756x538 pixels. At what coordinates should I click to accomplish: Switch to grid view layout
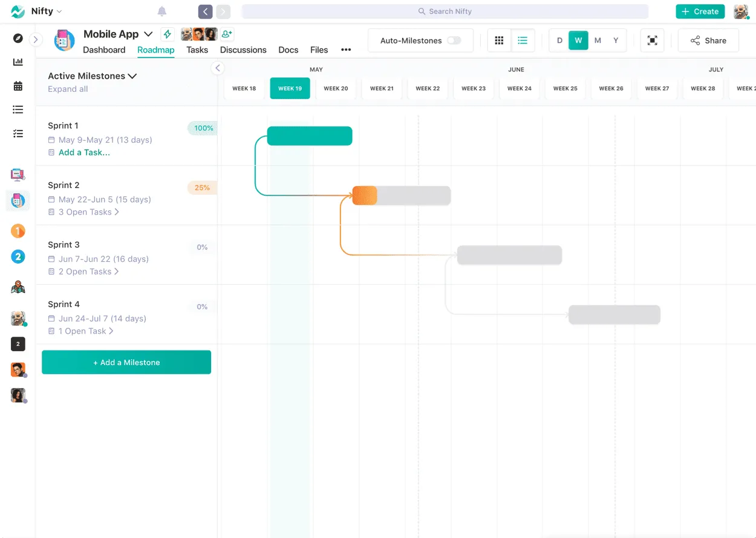499,40
